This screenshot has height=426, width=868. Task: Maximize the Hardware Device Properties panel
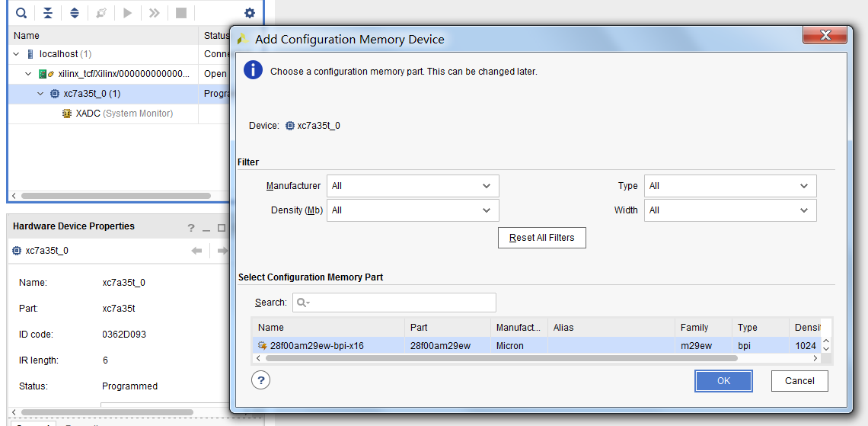tap(222, 227)
